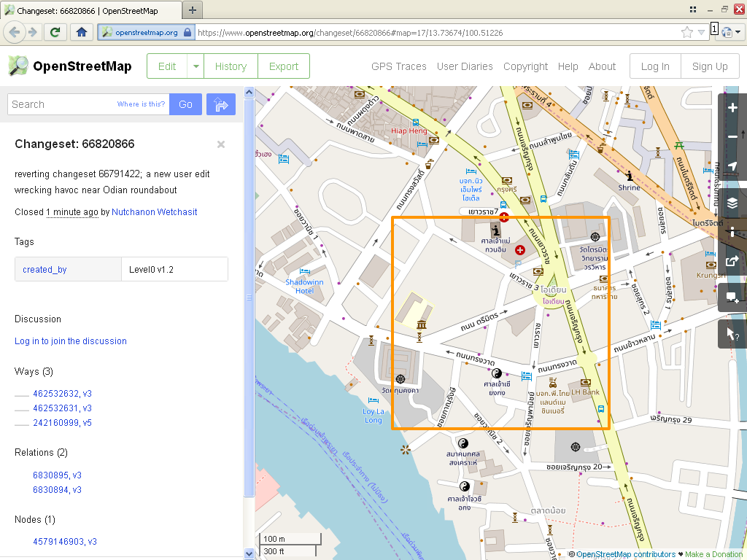Image resolution: width=747 pixels, height=560 pixels.
Task: Open the map Layers panel
Action: 732,203
